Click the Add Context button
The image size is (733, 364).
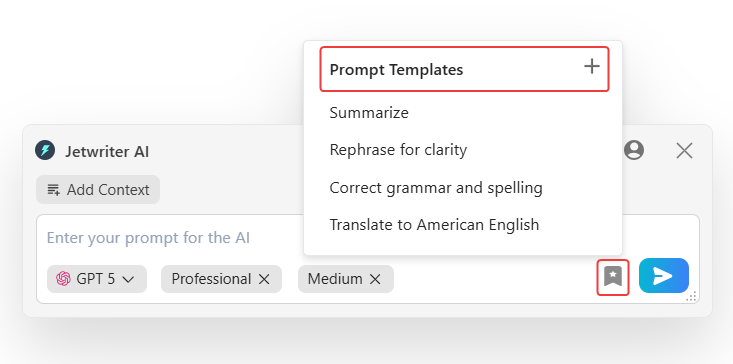coord(98,190)
